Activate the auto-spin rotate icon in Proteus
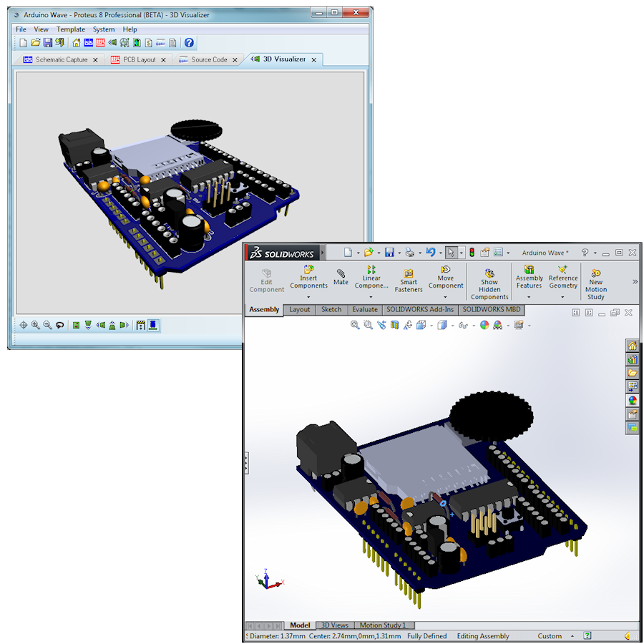Viewport: 644px width, 644px height. pyautogui.click(x=60, y=326)
